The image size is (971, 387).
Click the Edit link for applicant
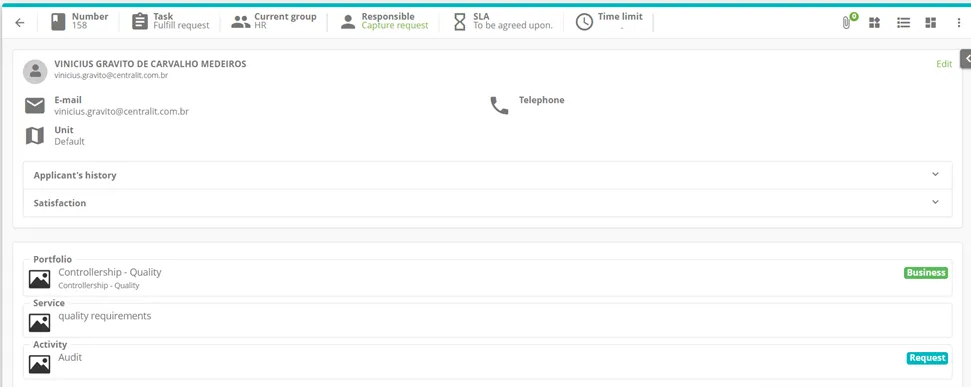tap(944, 64)
